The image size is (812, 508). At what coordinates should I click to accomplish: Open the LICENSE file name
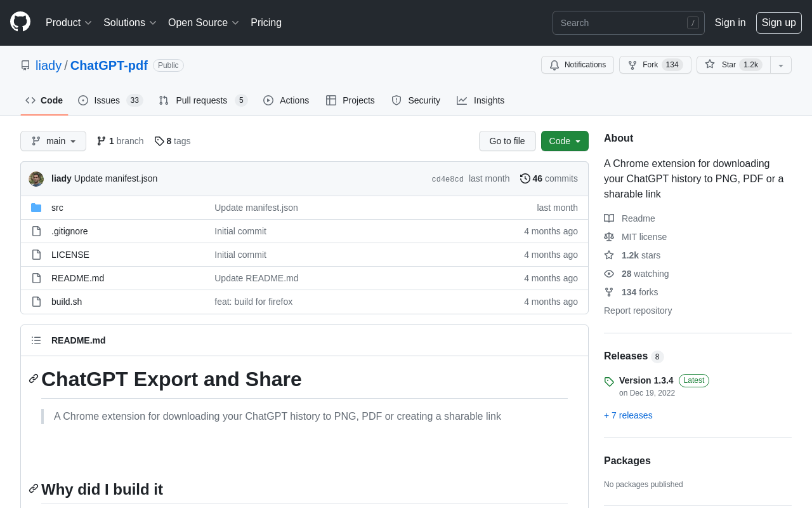pos(70,255)
